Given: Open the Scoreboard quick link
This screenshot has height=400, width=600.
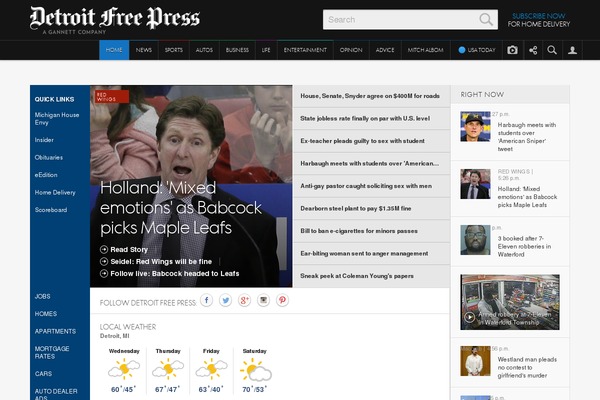Looking at the screenshot, I should [x=51, y=210].
